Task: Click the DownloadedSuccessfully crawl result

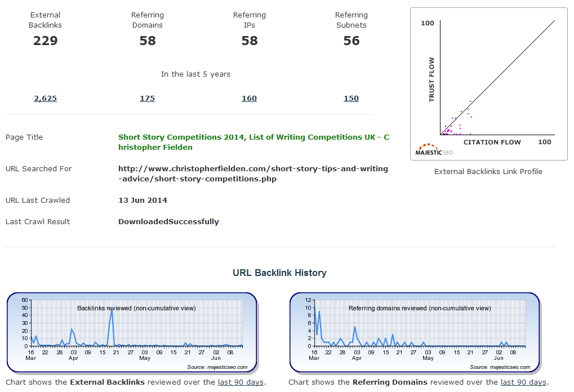Action: (168, 222)
